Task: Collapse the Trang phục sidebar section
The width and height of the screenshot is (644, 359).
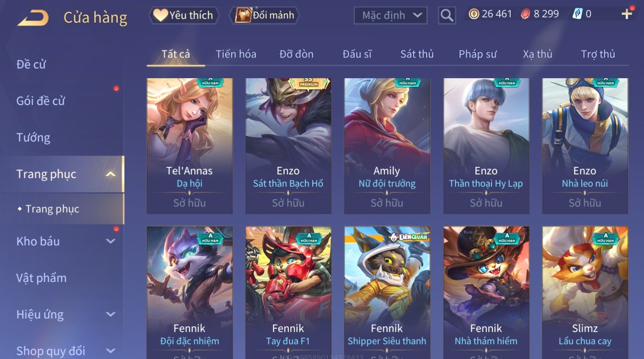Action: (x=110, y=174)
